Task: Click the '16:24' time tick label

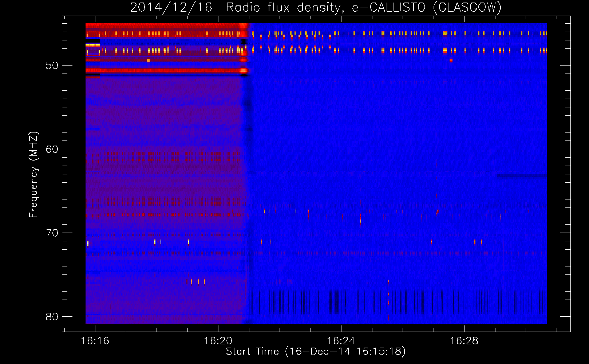Action: coord(341,341)
